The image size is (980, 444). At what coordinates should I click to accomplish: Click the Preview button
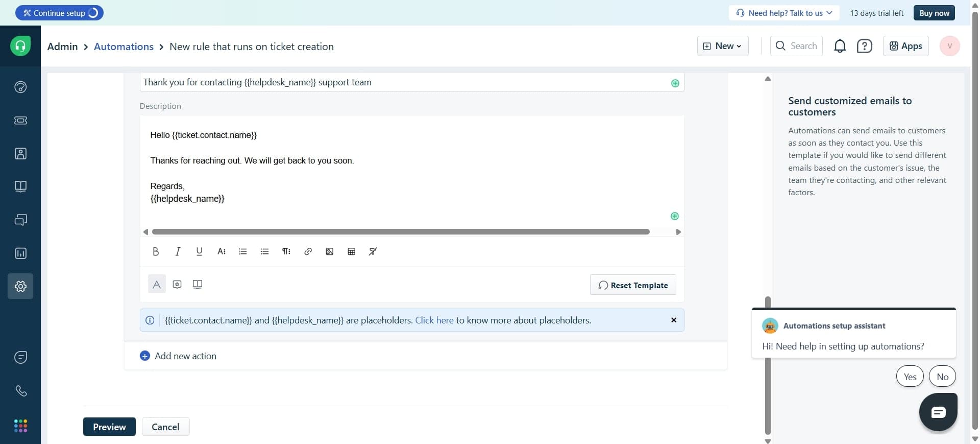[x=109, y=427]
